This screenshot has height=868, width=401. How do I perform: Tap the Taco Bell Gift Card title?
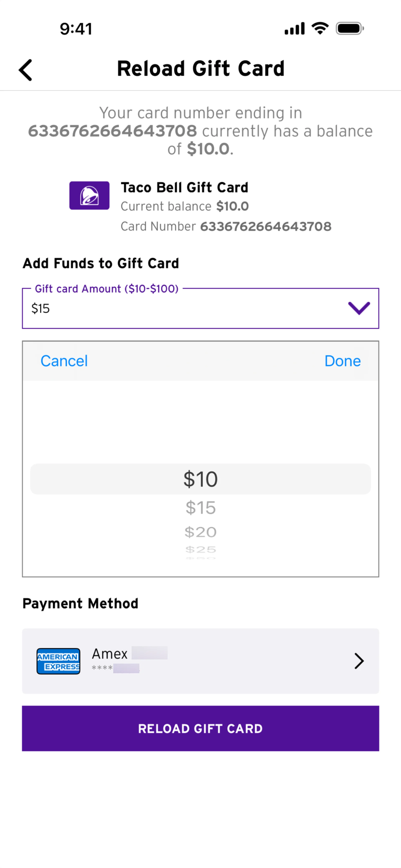[184, 187]
